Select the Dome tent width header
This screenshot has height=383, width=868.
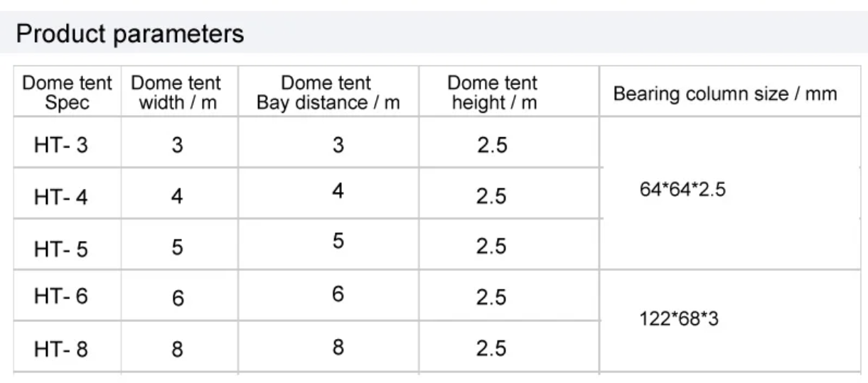pos(176,92)
